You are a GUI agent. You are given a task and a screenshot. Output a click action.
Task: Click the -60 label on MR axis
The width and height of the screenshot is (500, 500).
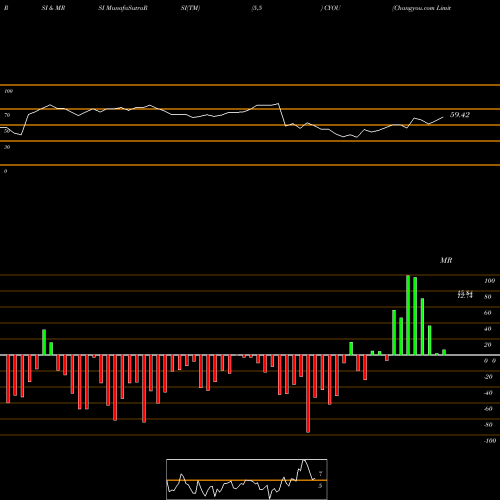pos(488,409)
